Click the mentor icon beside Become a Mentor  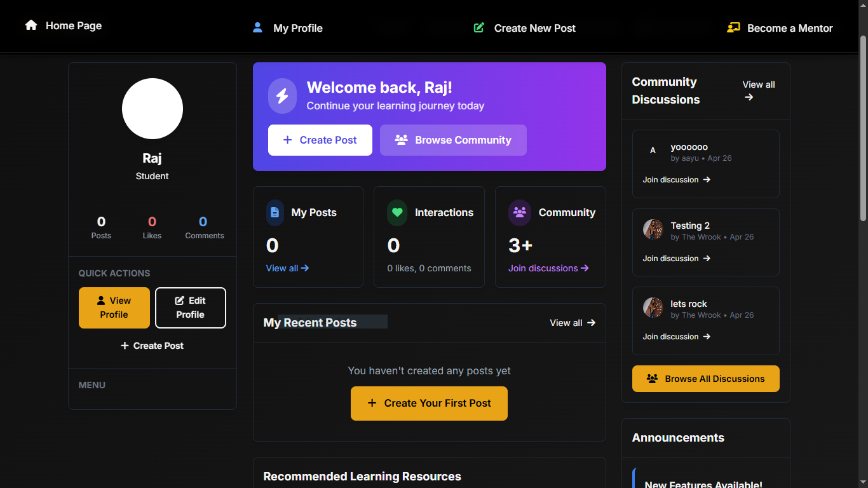pyautogui.click(x=733, y=28)
